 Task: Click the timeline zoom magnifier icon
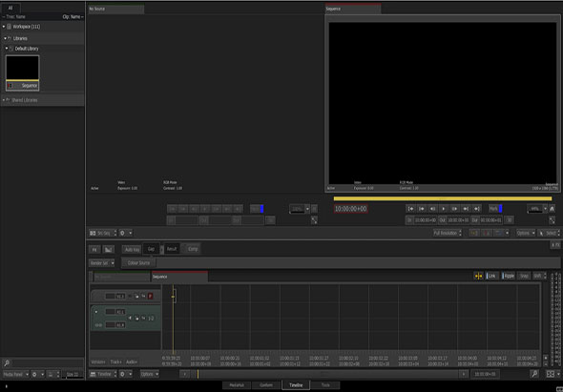tap(534, 374)
